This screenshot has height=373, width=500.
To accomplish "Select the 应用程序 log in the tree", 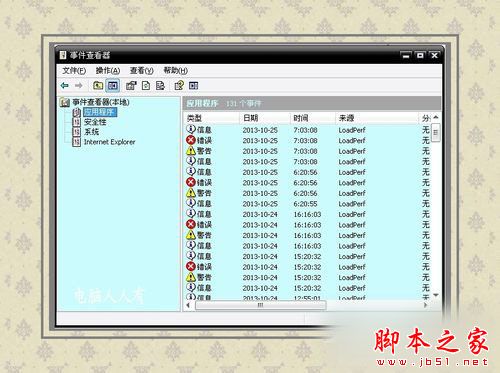I will click(100, 112).
